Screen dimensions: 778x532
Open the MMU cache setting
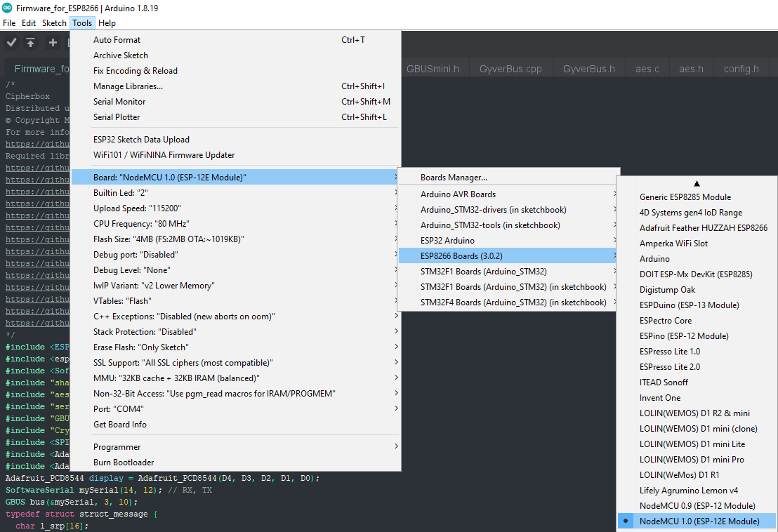(x=236, y=378)
